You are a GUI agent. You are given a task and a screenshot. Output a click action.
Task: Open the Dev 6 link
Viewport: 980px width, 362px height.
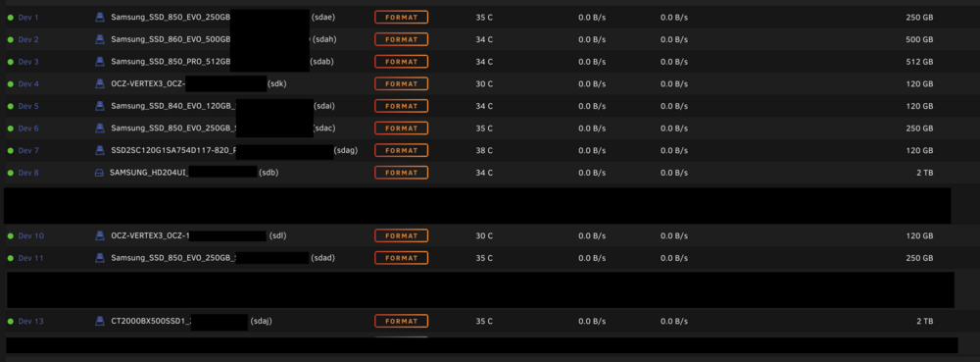point(28,129)
